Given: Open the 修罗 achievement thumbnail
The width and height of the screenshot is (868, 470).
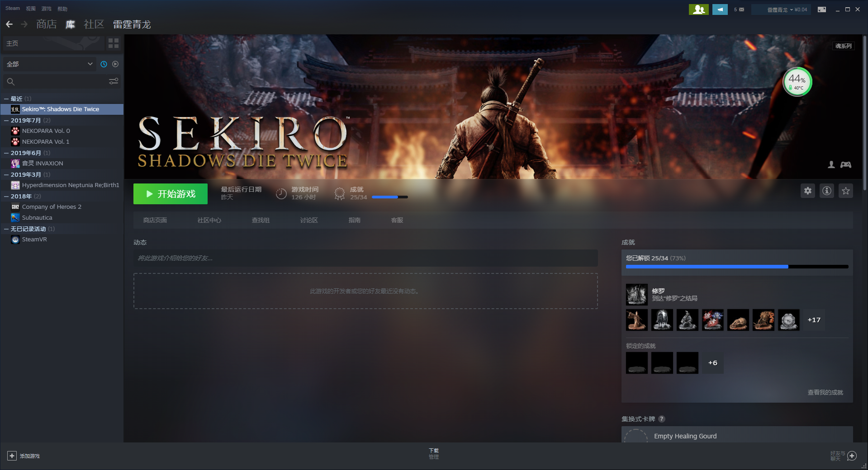Looking at the screenshot, I should point(637,295).
